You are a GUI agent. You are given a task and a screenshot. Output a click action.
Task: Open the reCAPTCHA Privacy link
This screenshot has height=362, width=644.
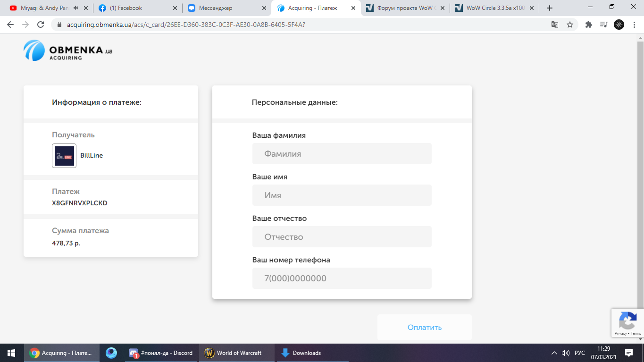tap(620, 333)
